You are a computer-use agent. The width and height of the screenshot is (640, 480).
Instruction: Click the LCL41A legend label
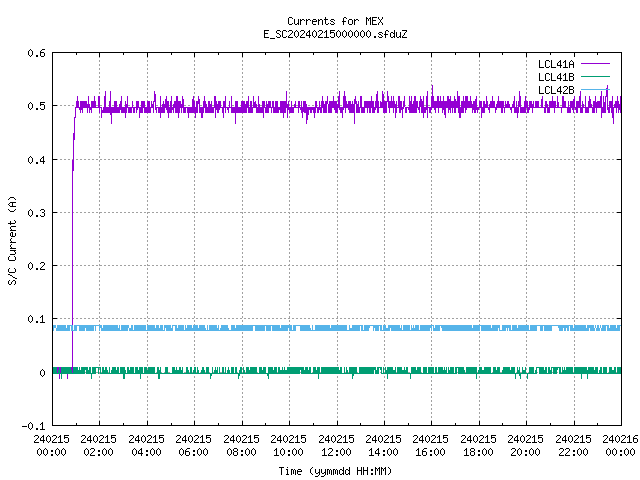tap(556, 64)
